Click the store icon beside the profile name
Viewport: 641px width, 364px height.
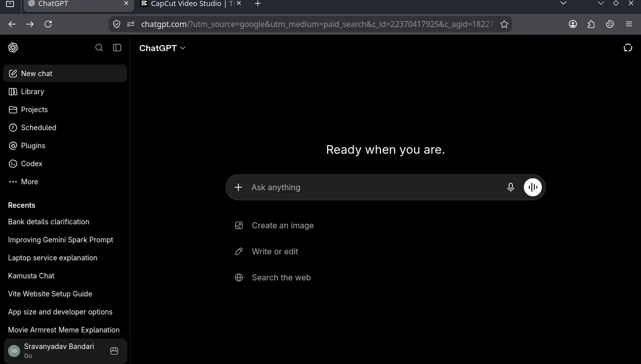(x=114, y=351)
